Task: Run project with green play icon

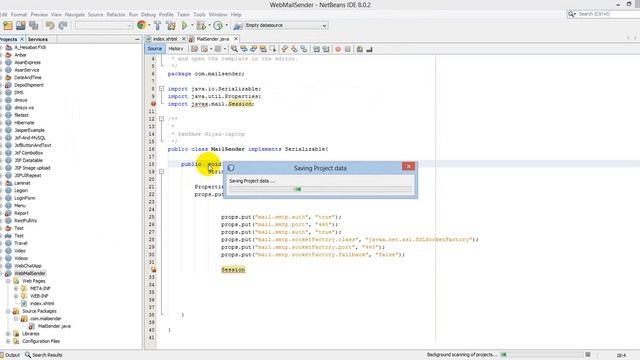Action: (184, 25)
